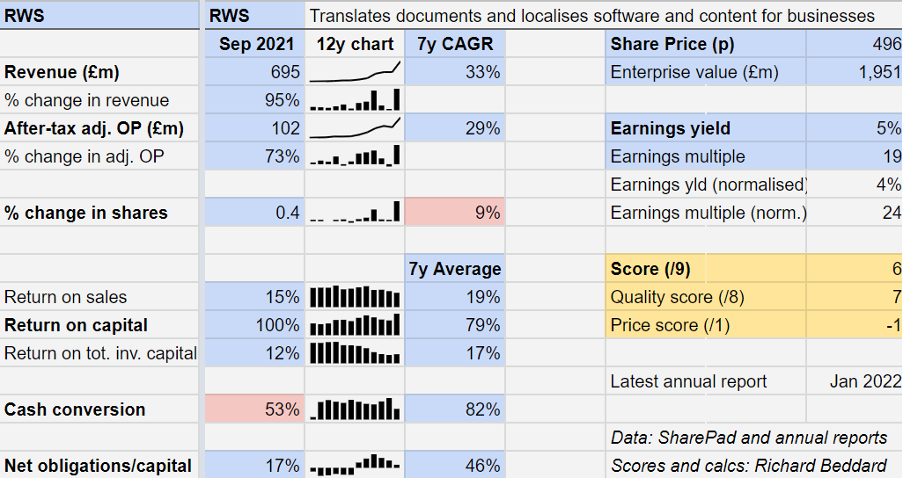The width and height of the screenshot is (902, 478).
Task: Click the Jan 2022 report date cell
Action: coord(854,381)
